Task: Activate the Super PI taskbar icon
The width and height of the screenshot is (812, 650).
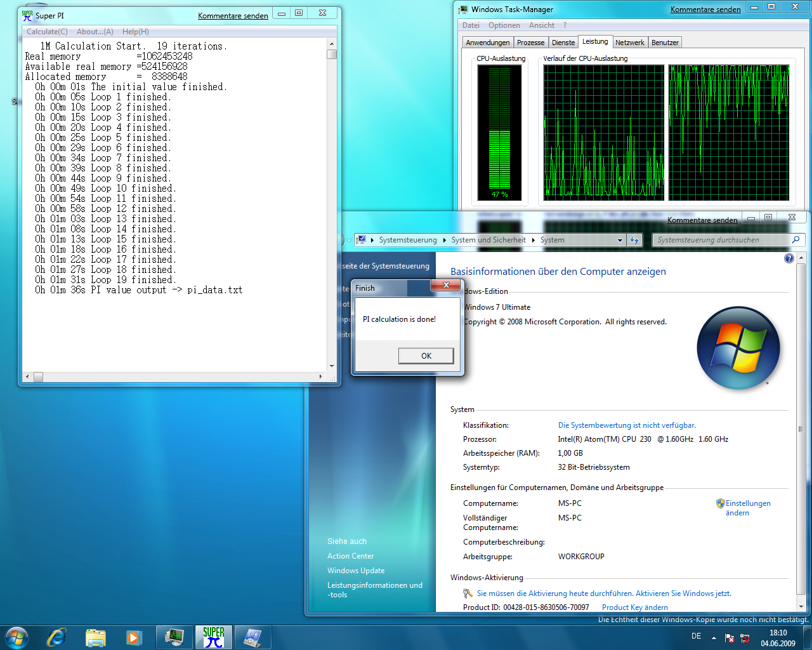Action: point(214,637)
